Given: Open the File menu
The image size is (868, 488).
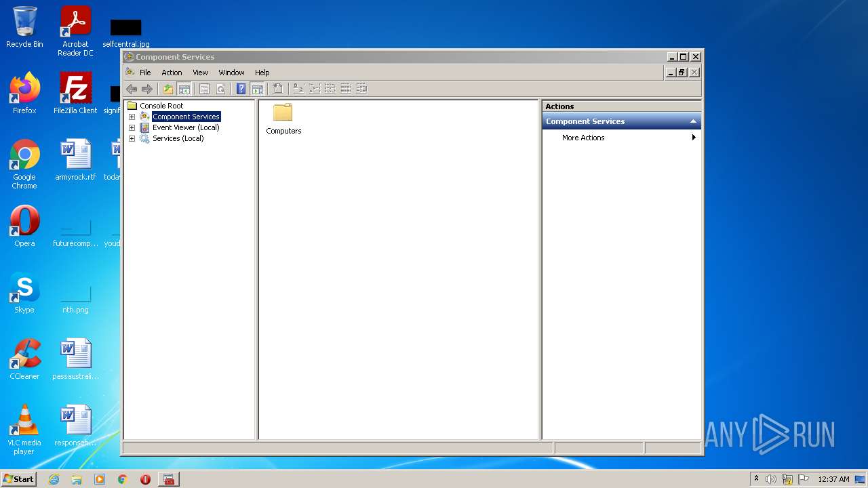Looking at the screenshot, I should tap(145, 73).
